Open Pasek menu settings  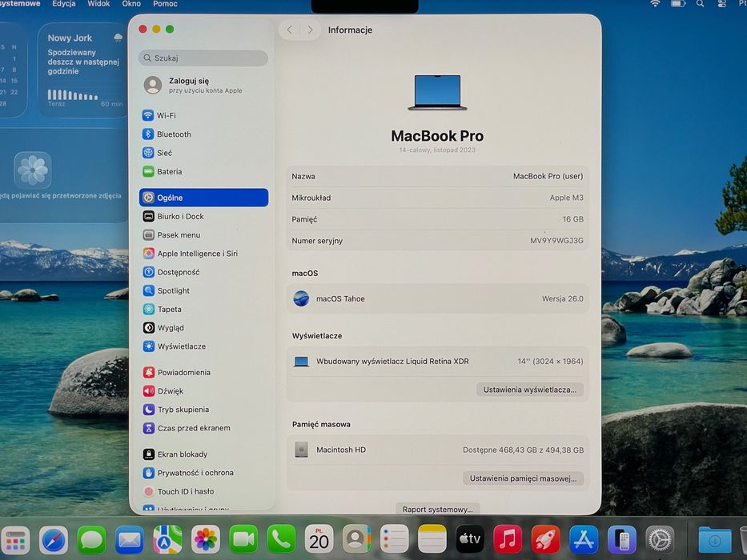coord(203,234)
